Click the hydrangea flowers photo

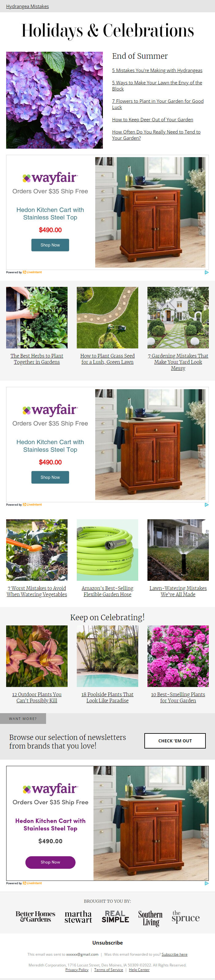click(x=54, y=100)
